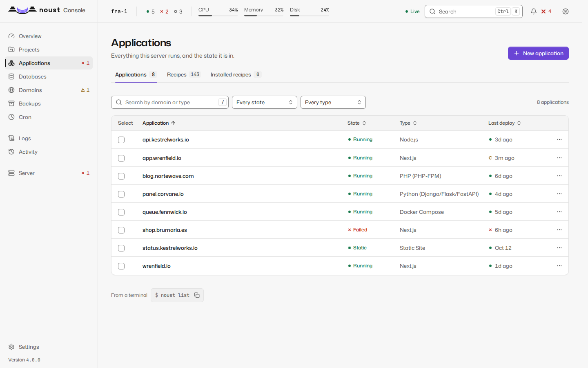Click the Memory usage bar
The image size is (588, 368).
[x=264, y=16]
